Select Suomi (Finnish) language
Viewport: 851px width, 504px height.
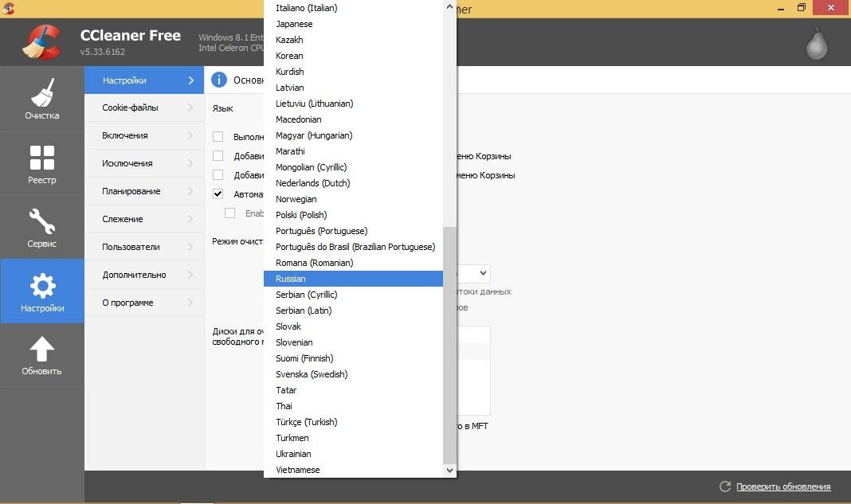[x=353, y=358]
